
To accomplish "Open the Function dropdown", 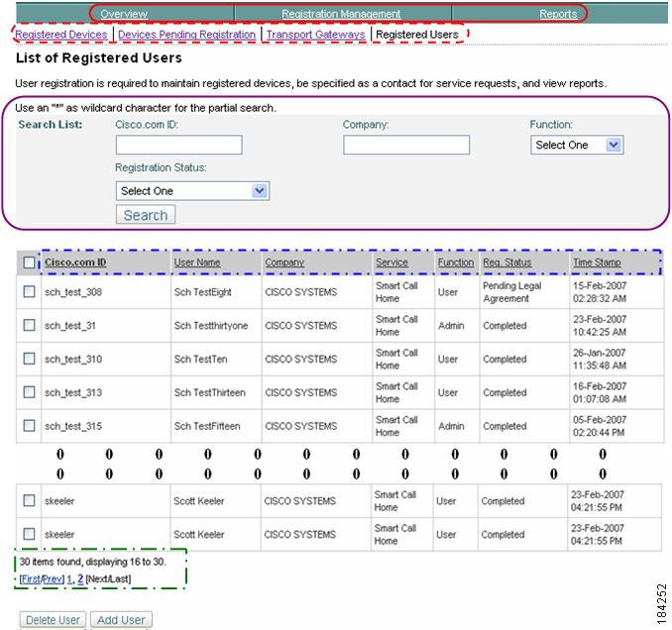I will [x=577, y=145].
